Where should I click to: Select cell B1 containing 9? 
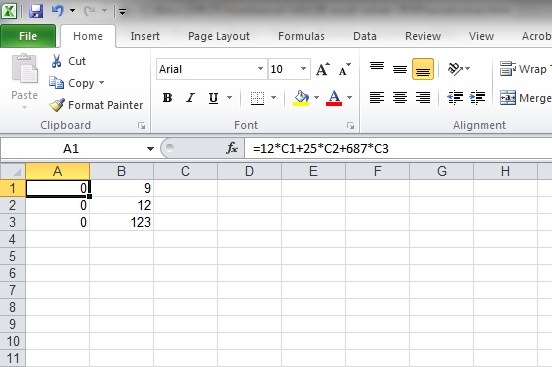pyautogui.click(x=121, y=188)
